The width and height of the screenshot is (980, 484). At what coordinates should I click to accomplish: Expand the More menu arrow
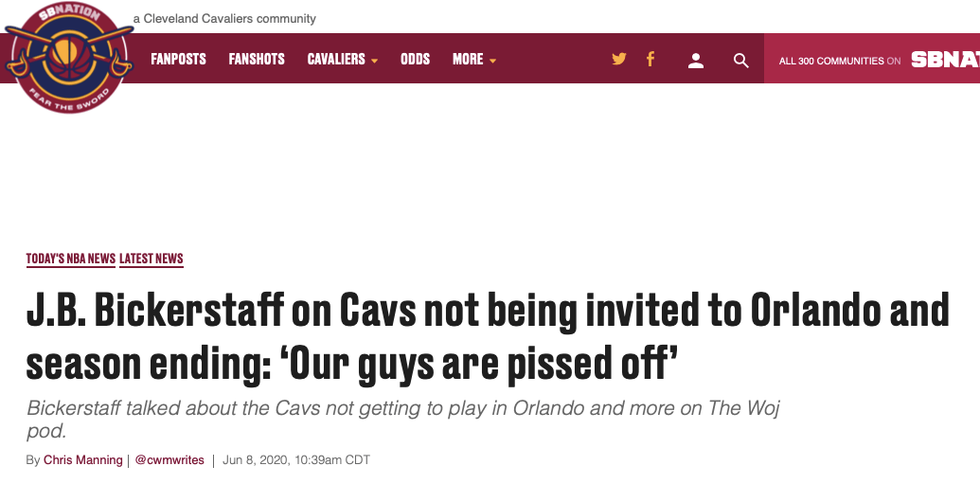coord(492,62)
